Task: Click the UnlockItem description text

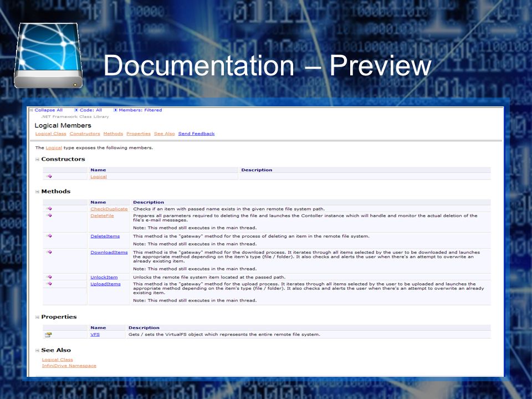Action: click(209, 277)
